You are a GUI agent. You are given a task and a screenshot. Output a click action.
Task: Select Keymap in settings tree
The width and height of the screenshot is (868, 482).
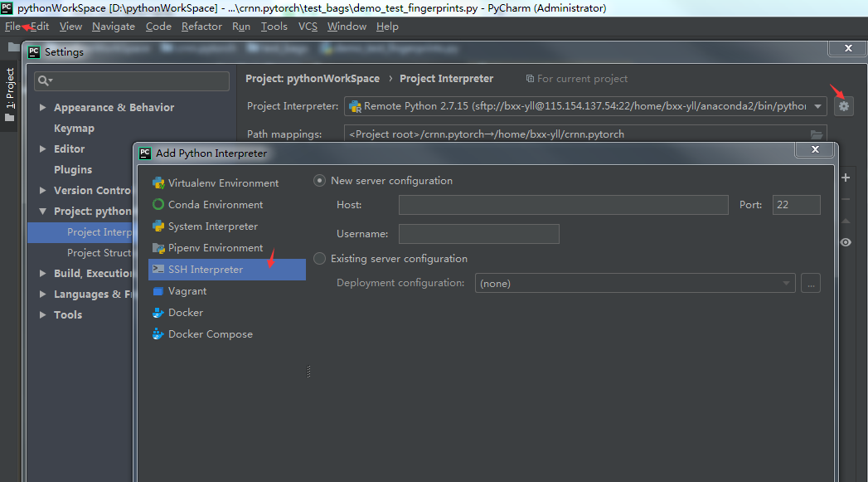coord(74,128)
